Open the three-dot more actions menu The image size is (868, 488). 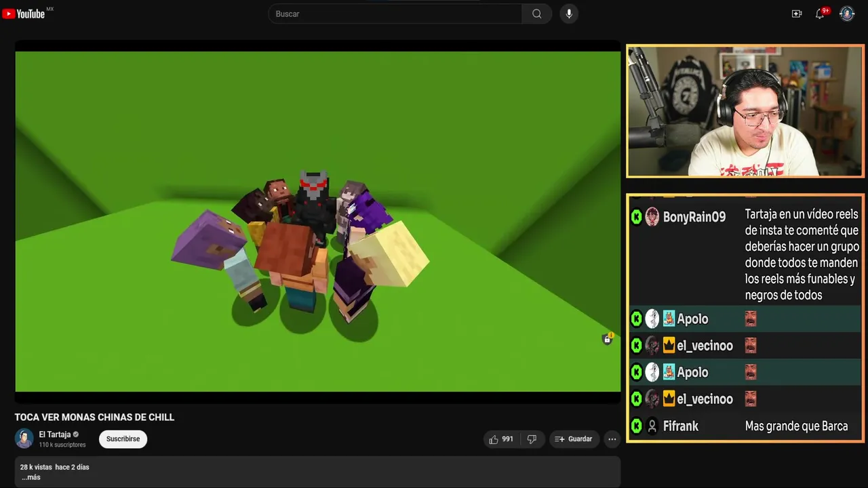tap(612, 439)
